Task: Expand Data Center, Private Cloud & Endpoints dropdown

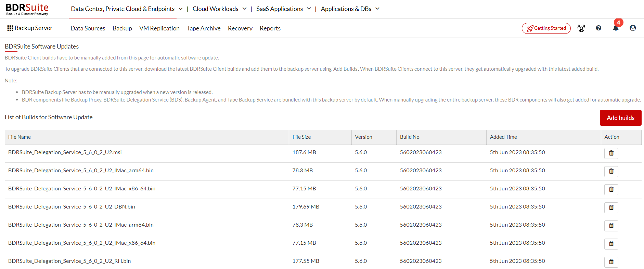Action: 181,9
